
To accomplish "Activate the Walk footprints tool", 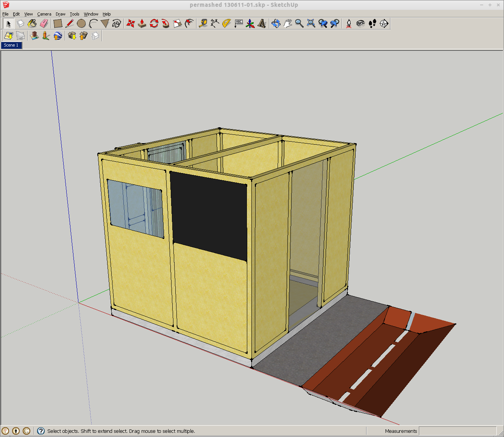I will pos(372,23).
